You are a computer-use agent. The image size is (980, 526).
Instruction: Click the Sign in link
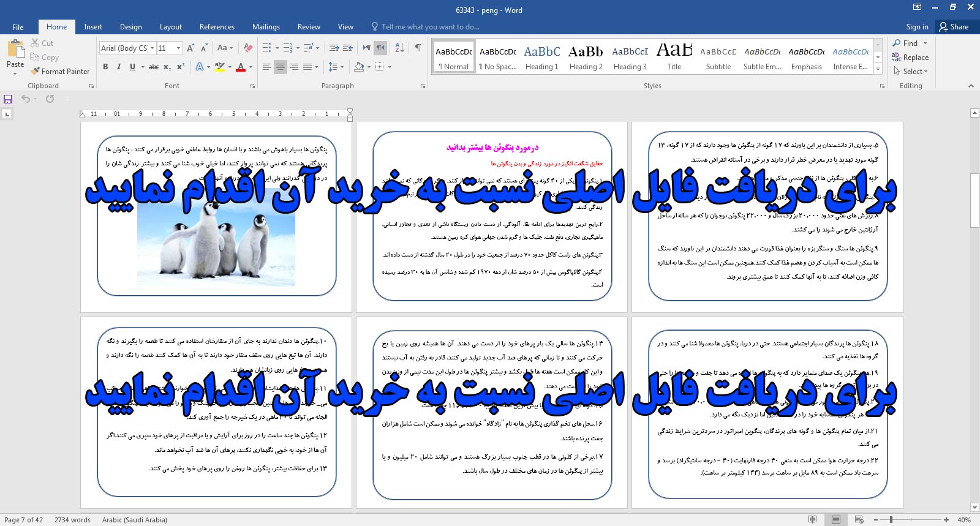click(917, 27)
